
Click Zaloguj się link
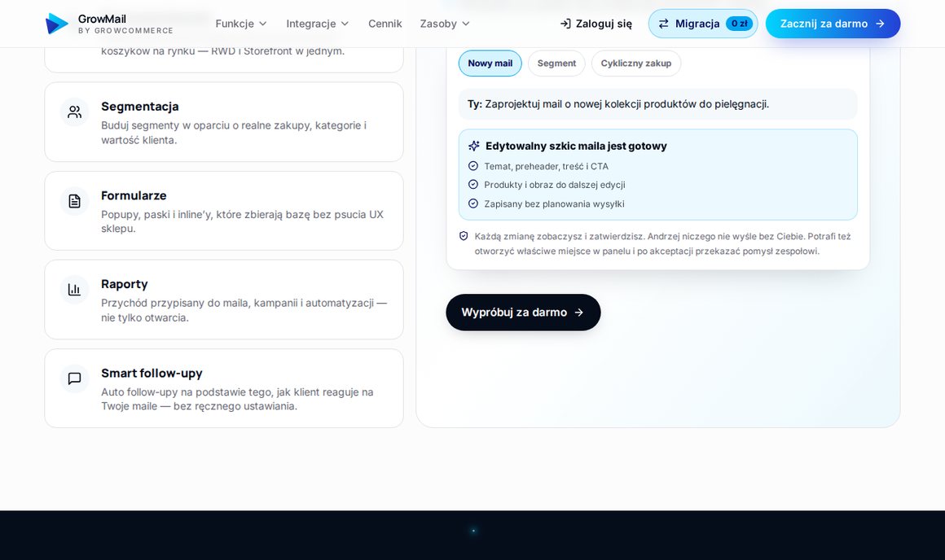pyautogui.click(x=596, y=24)
